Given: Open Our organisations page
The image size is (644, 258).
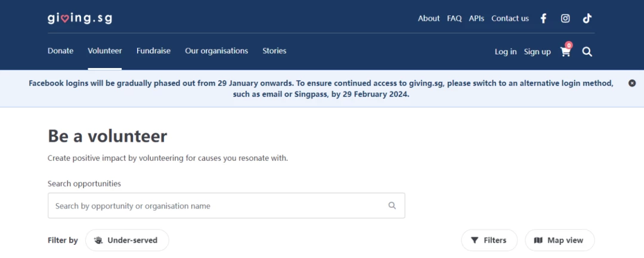Looking at the screenshot, I should 216,51.
